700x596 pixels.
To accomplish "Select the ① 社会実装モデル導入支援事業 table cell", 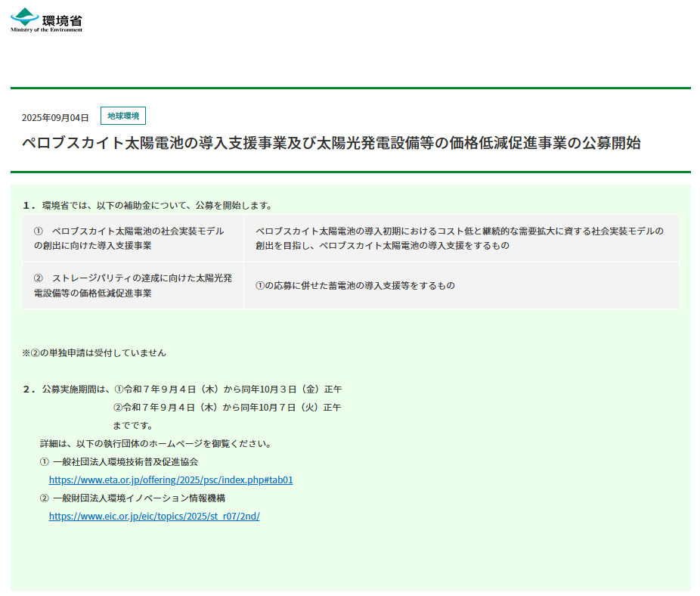I will (x=133, y=238).
